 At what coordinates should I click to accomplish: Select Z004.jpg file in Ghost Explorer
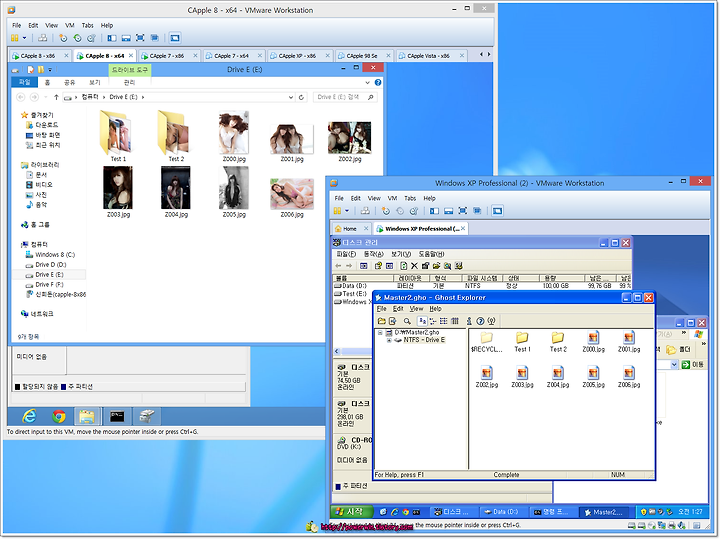pyautogui.click(x=557, y=377)
